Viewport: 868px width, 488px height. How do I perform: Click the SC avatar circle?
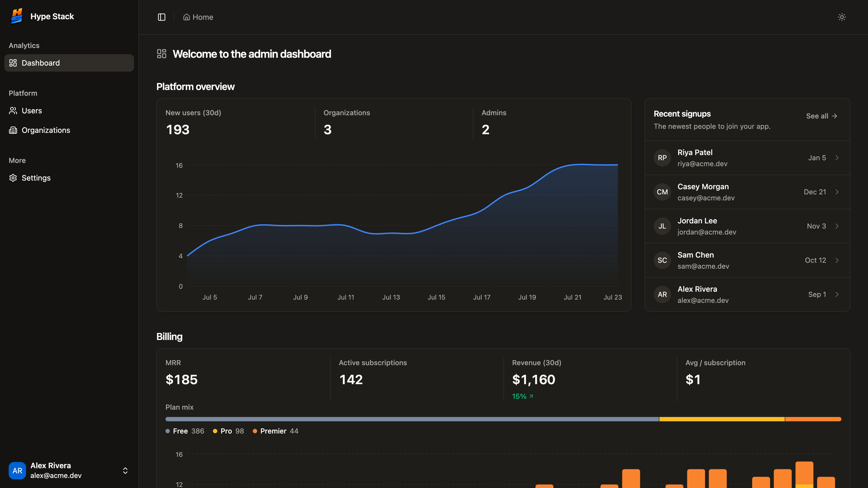coord(662,260)
